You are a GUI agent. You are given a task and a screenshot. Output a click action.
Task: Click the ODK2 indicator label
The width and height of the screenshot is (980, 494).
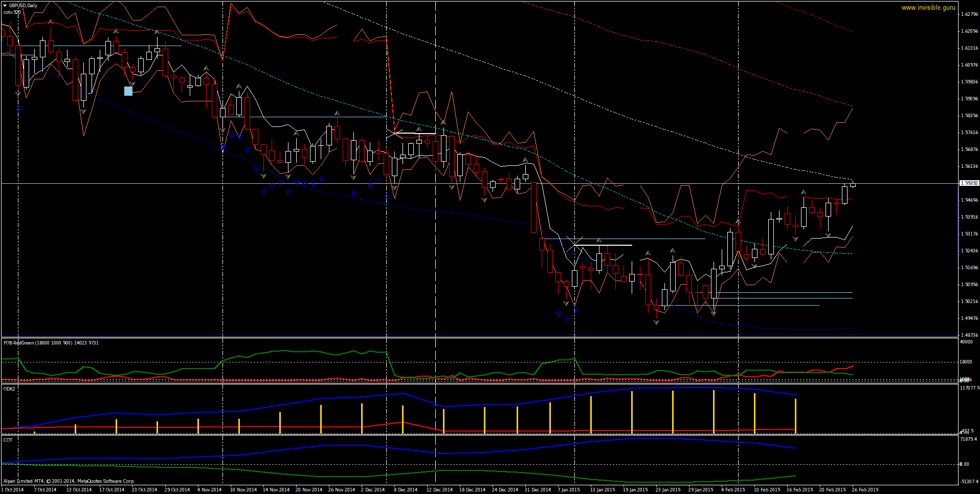pyautogui.click(x=9, y=389)
